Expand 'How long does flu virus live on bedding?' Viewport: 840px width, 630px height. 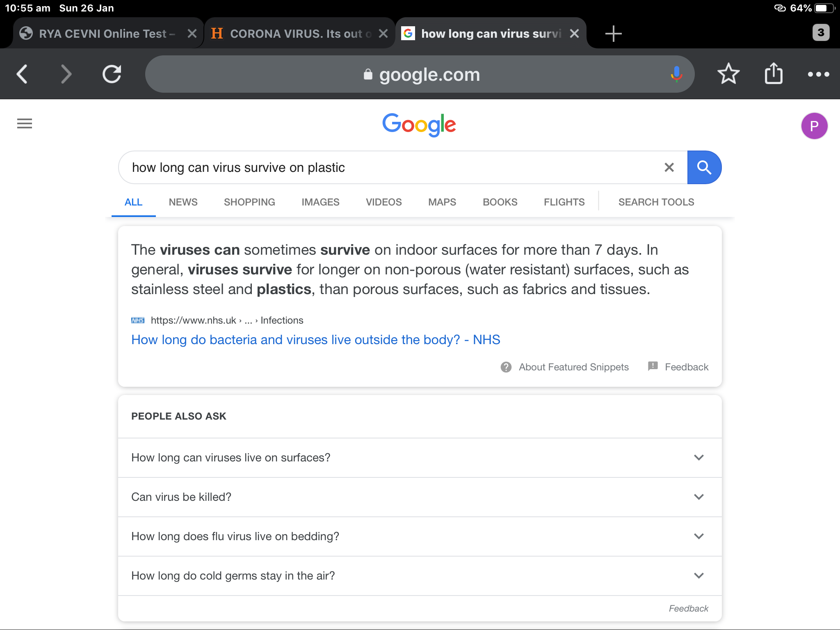pyautogui.click(x=420, y=536)
